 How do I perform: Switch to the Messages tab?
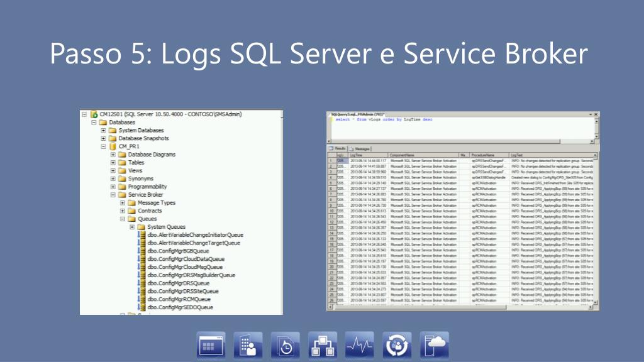coord(360,148)
